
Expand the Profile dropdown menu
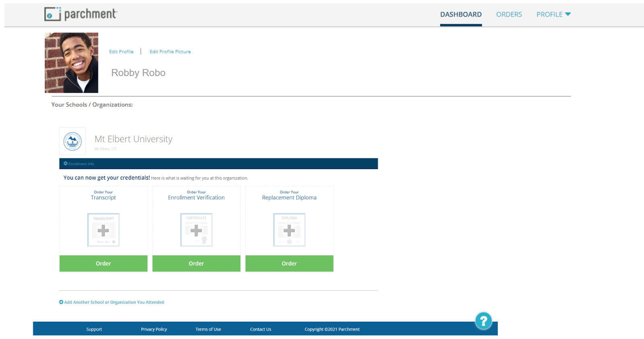coord(553,14)
